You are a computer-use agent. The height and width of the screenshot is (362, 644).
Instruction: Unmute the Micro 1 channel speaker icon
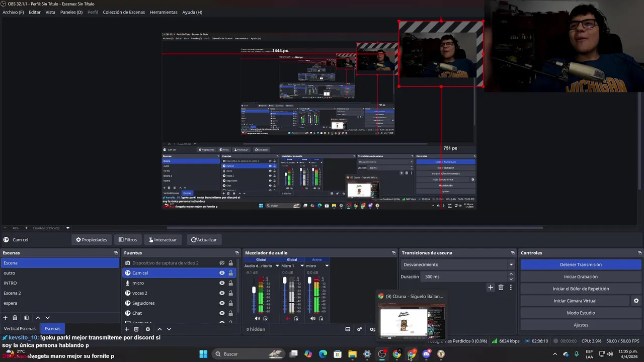(x=288, y=318)
